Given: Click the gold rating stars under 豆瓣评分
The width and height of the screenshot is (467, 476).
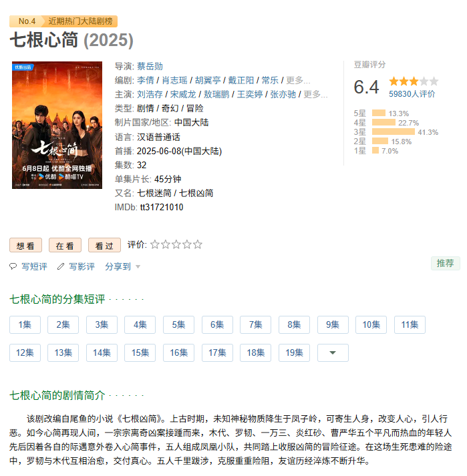Looking at the screenshot, I should pos(414,81).
